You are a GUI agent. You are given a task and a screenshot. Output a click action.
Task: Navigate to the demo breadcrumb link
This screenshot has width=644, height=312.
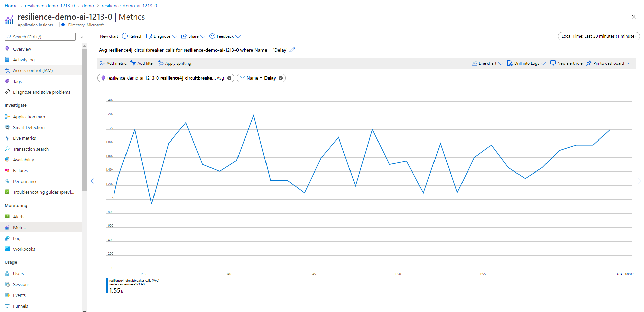point(88,6)
